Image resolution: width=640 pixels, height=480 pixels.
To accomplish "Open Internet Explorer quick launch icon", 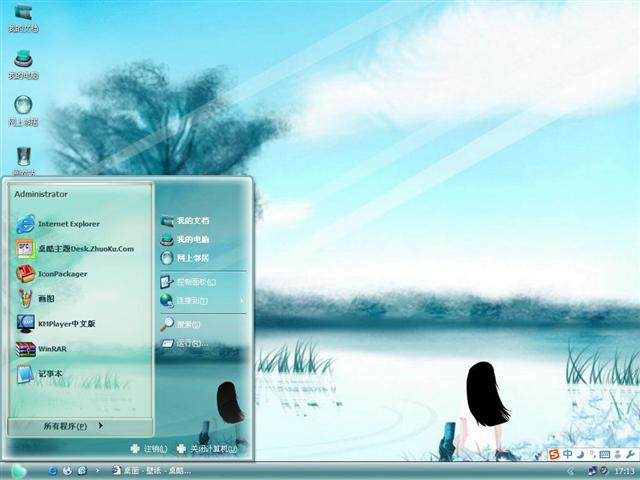I will click(x=53, y=471).
